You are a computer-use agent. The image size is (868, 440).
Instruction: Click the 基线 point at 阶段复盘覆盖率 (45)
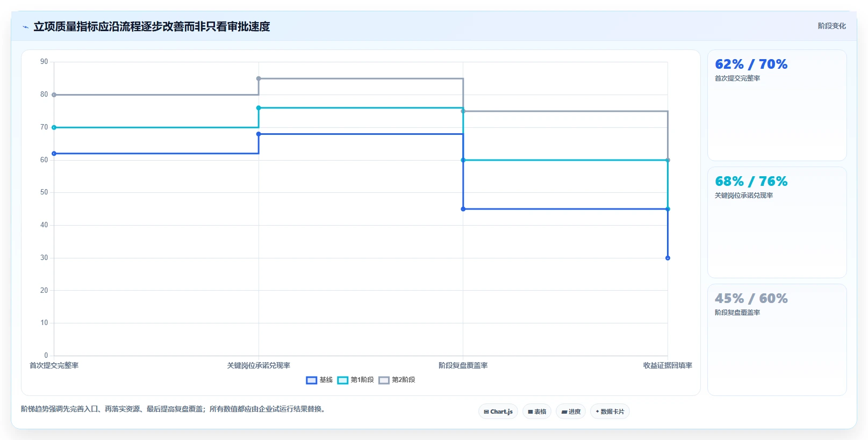pos(463,209)
